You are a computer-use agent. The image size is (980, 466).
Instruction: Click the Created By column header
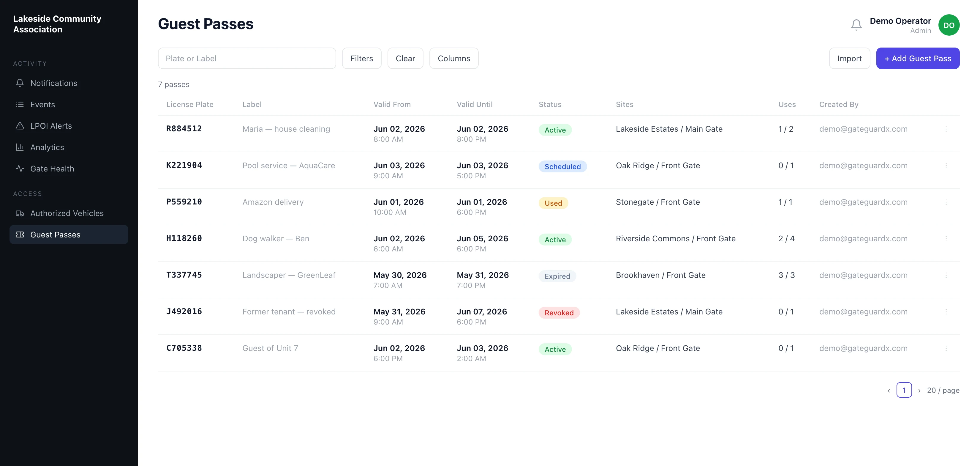[x=838, y=104]
